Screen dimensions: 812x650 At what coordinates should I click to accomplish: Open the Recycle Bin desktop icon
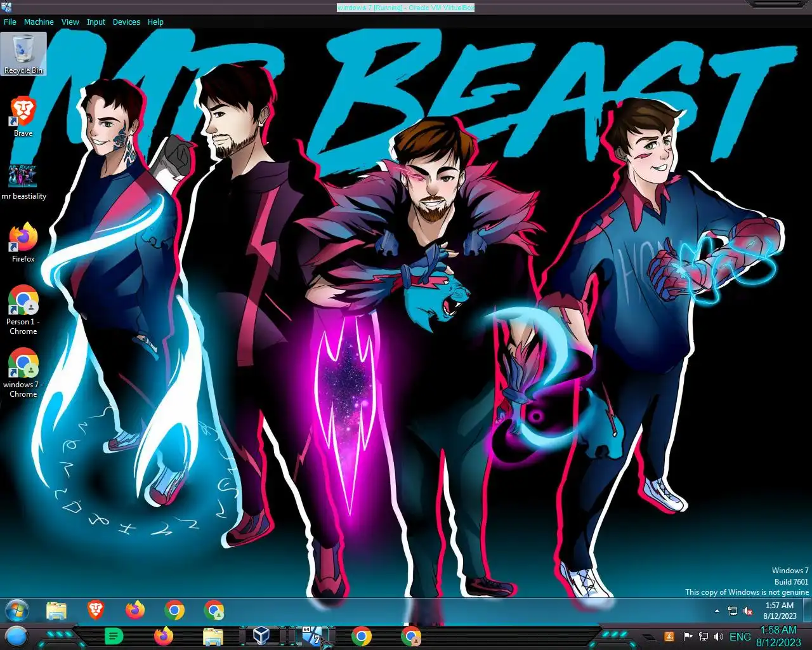(x=23, y=54)
